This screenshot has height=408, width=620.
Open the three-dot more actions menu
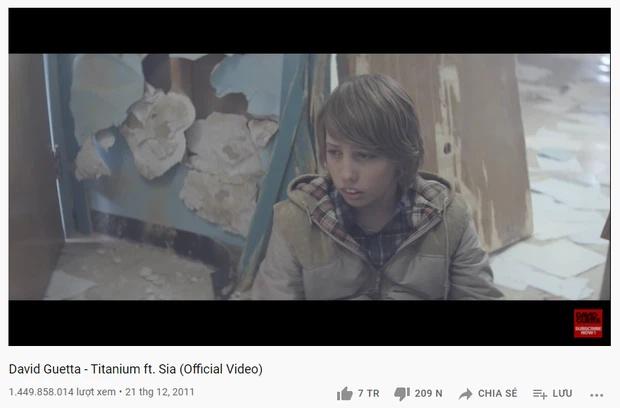click(x=597, y=395)
